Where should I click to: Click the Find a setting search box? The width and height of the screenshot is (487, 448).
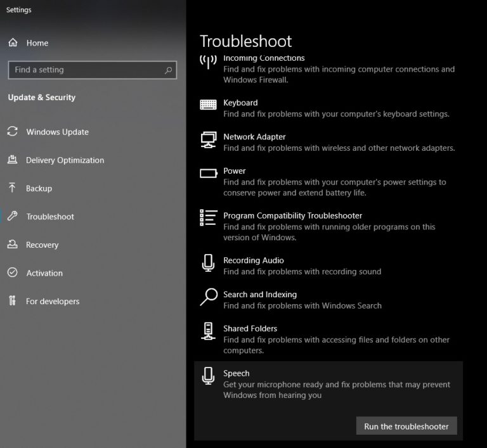click(92, 70)
